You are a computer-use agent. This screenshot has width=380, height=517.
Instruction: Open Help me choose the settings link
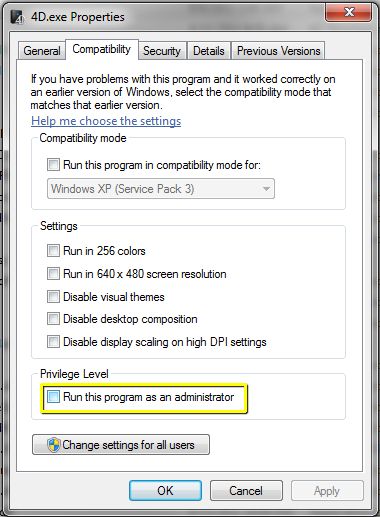pyautogui.click(x=106, y=121)
